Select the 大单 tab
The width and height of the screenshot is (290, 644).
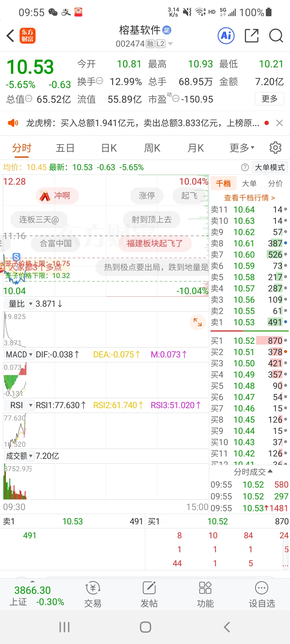click(249, 183)
